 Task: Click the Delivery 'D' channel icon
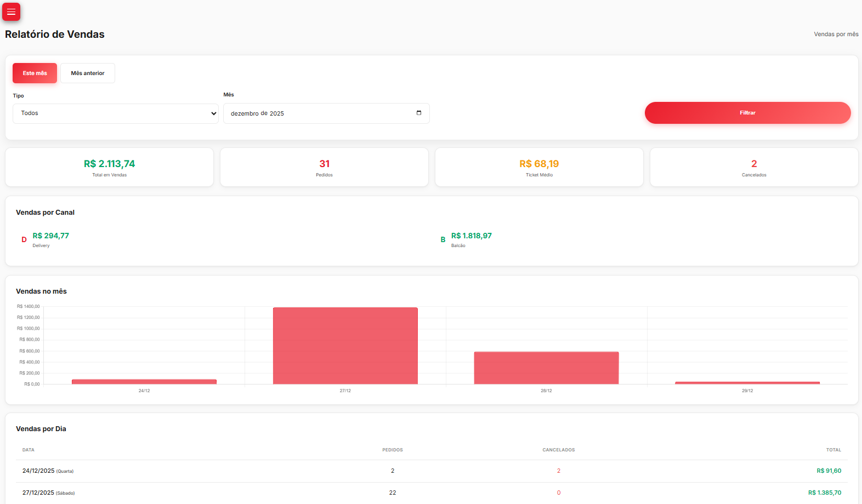click(24, 239)
